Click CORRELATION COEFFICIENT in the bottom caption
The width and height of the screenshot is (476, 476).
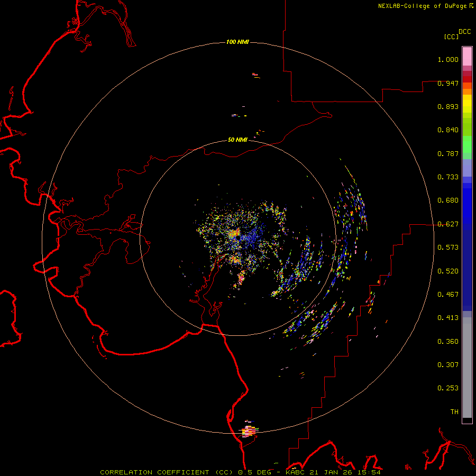pos(157,472)
